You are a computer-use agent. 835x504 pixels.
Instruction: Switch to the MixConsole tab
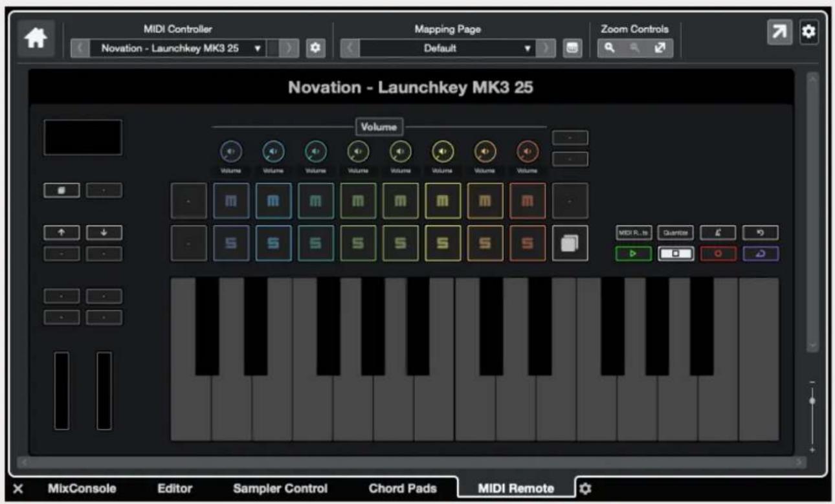(82, 489)
